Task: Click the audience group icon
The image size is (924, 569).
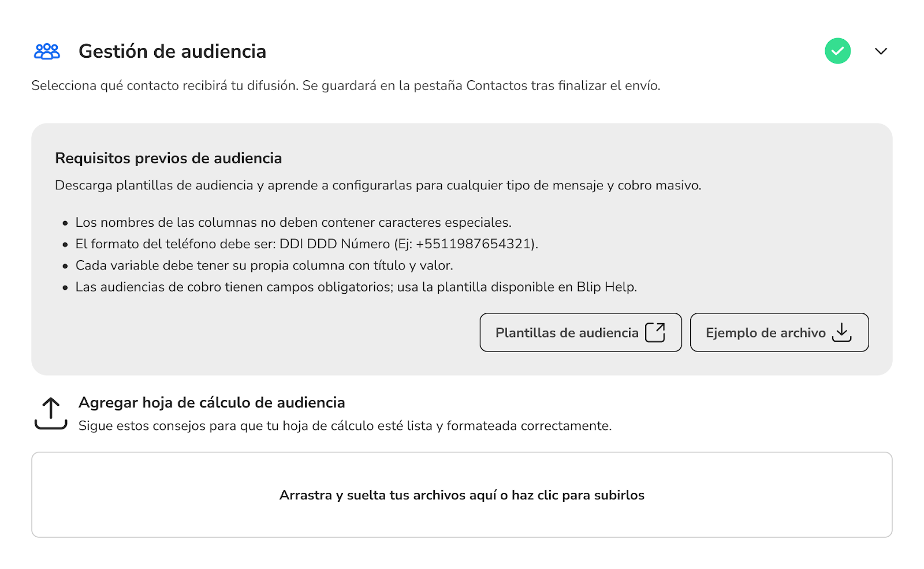Action: 47,51
